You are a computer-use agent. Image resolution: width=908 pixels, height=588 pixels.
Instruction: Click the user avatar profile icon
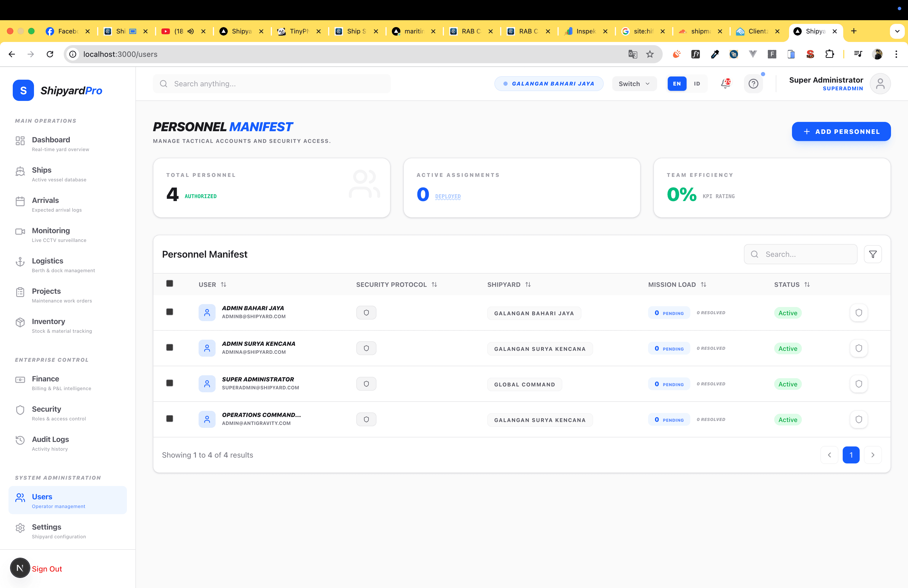(x=880, y=84)
